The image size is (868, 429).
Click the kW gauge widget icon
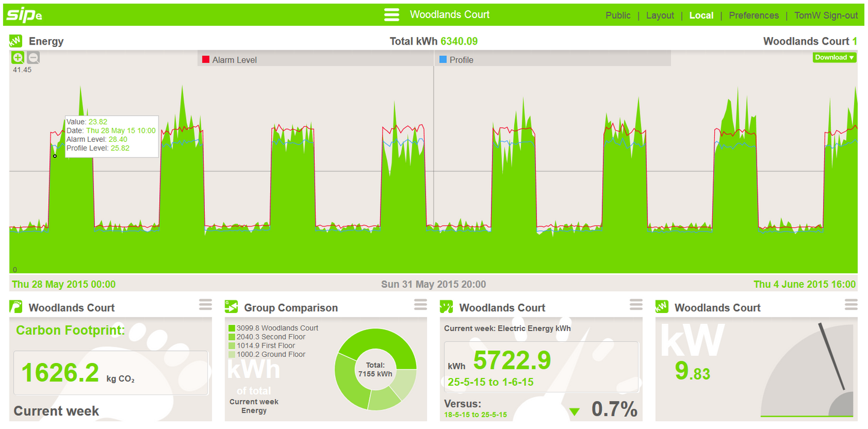coord(662,307)
